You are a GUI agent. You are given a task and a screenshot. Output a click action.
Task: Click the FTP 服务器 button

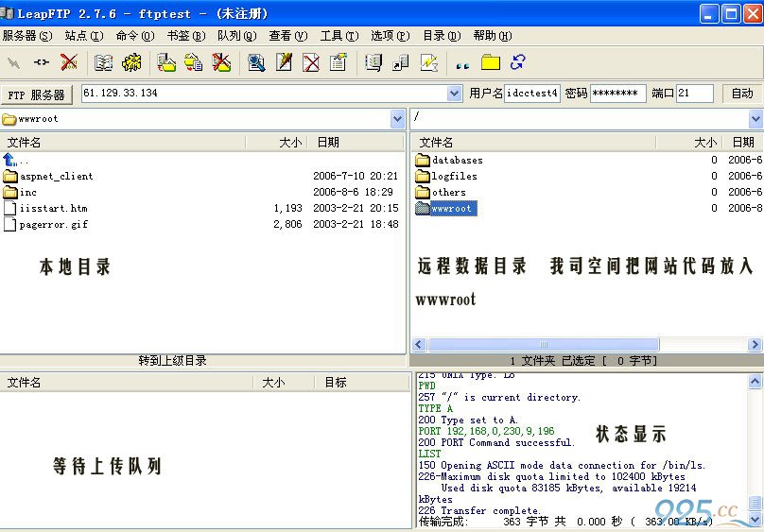37,94
